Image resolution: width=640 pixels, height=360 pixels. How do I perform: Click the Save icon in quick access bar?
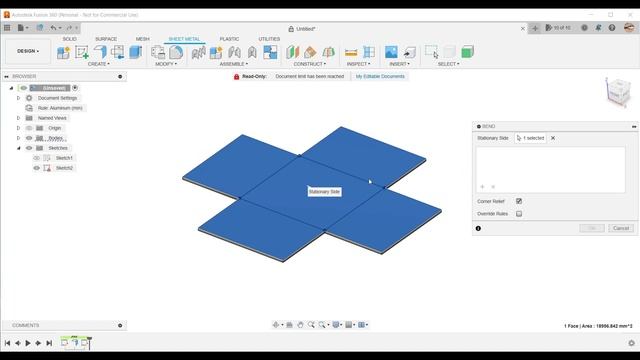click(40, 28)
